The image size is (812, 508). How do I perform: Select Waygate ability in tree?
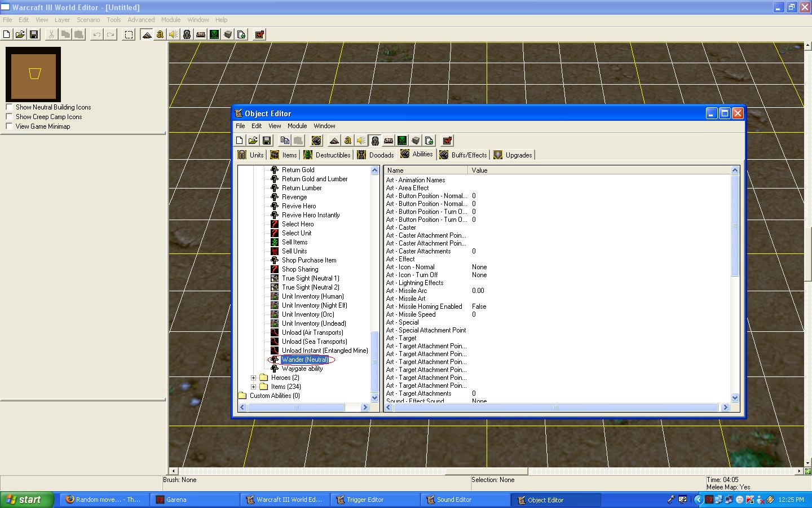tap(302, 369)
